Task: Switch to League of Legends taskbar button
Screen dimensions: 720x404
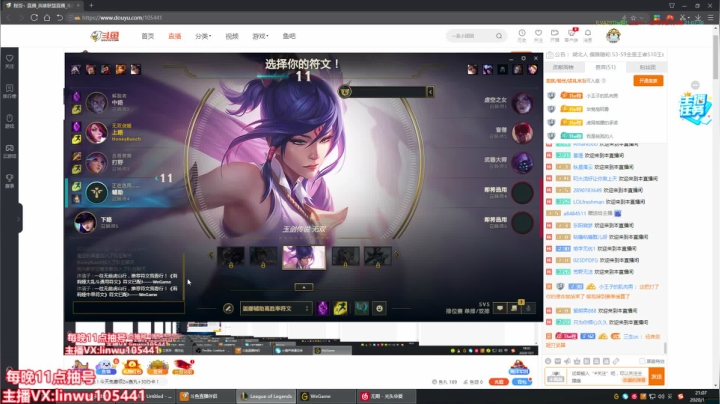Action: [267, 396]
